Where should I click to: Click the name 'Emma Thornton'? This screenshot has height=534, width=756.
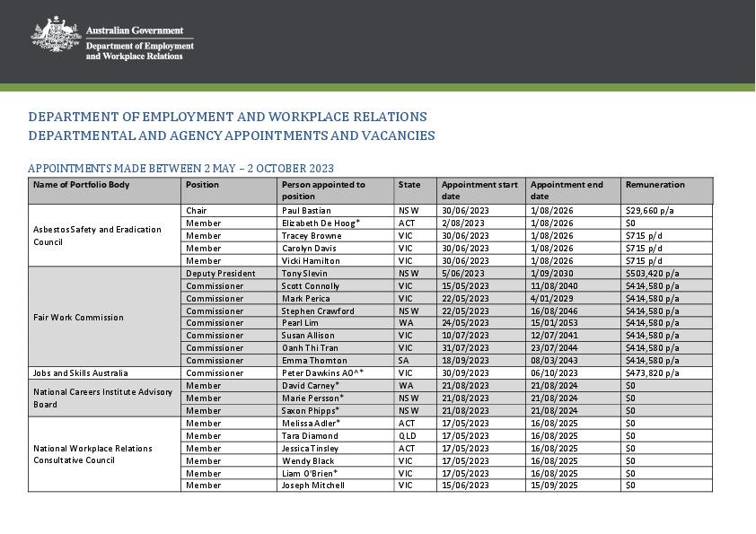pyautogui.click(x=314, y=360)
